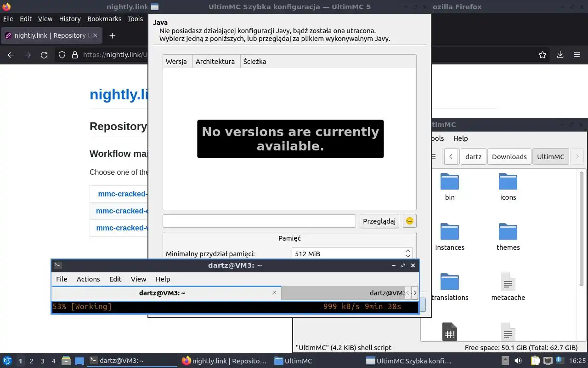Go back in Firefox

click(x=11, y=55)
